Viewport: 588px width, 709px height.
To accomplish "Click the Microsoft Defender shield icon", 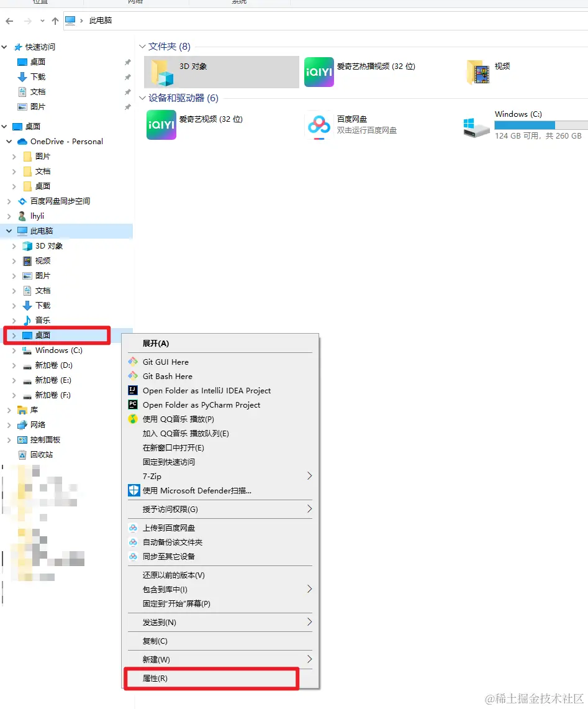I will tap(133, 491).
